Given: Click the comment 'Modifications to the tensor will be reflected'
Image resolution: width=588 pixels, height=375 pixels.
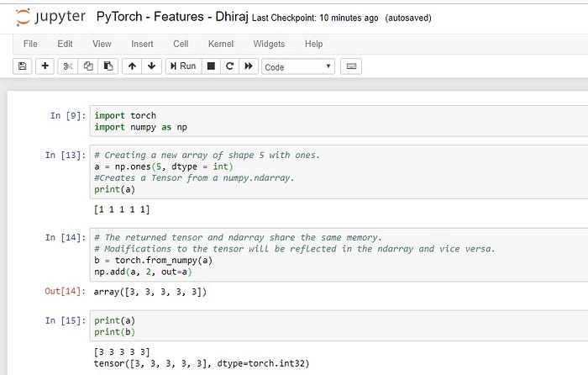Looking at the screenshot, I should click(x=294, y=249).
